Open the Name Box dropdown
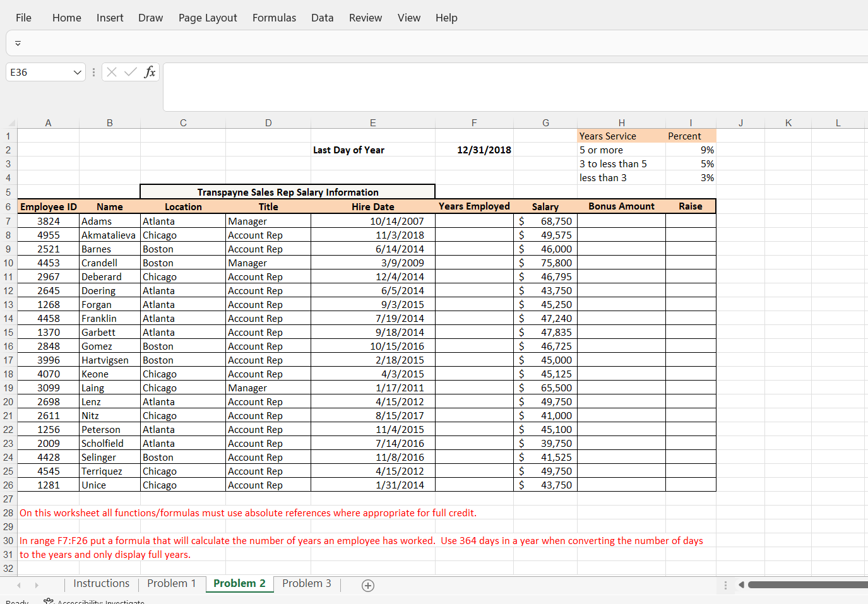Screen dimensions: 868x604 point(77,72)
